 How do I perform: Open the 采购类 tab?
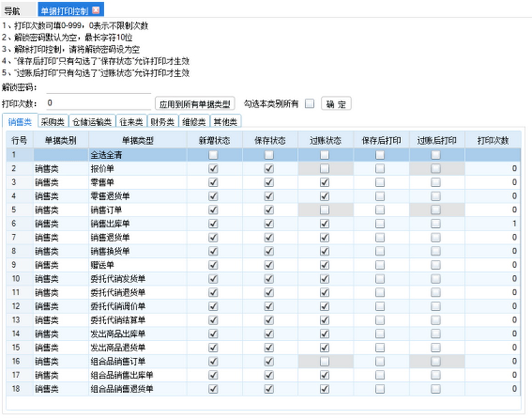tap(53, 122)
